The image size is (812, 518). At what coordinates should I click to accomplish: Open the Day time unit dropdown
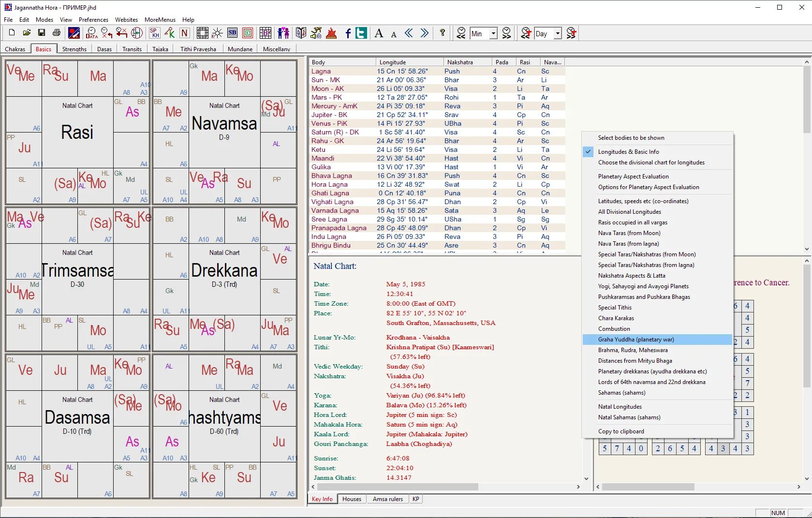coord(558,33)
